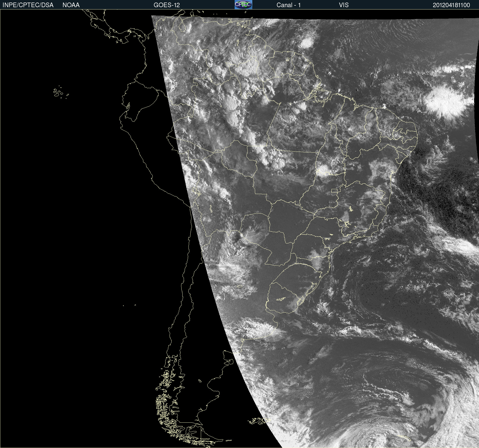Viewport: 479px width, 448px height.
Task: Click the 201204181100 timestamp
Action: pyautogui.click(x=451, y=5)
